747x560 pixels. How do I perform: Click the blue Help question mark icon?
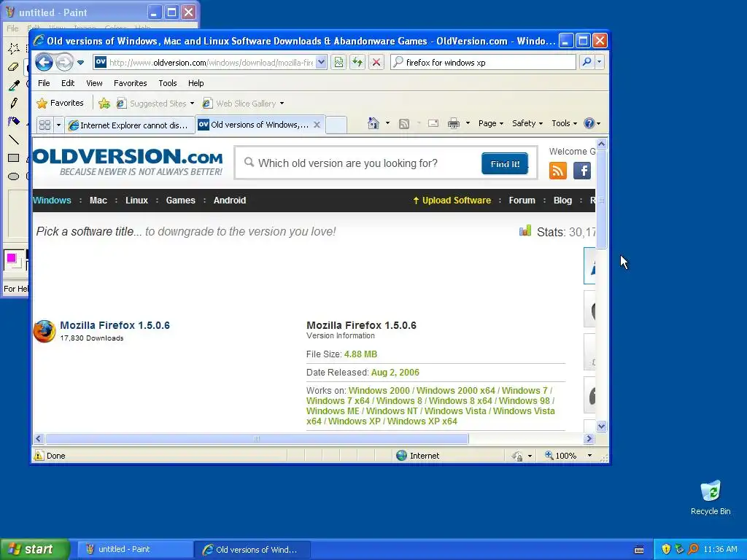[589, 123]
